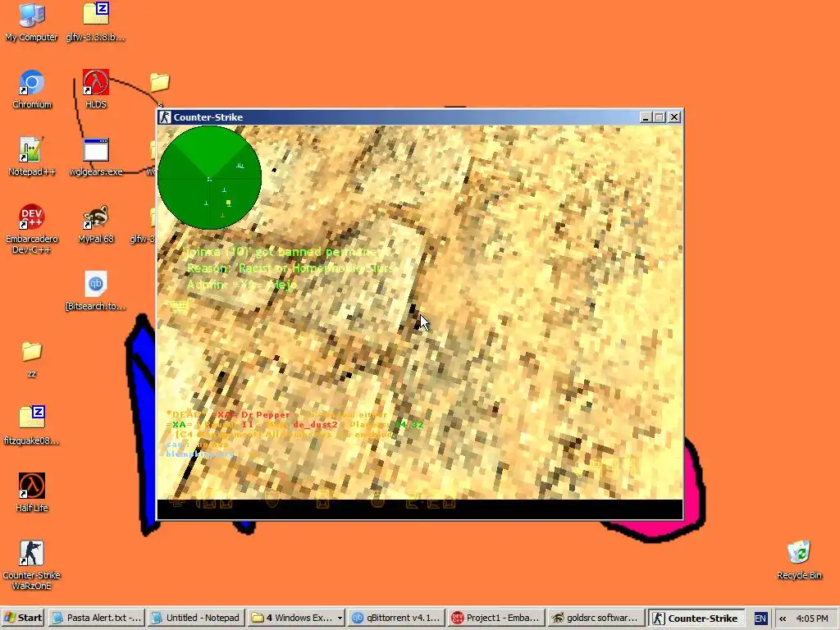This screenshot has height=630, width=840.
Task: Select the [Bitsearch.to... torrent file icon
Action: click(95, 291)
